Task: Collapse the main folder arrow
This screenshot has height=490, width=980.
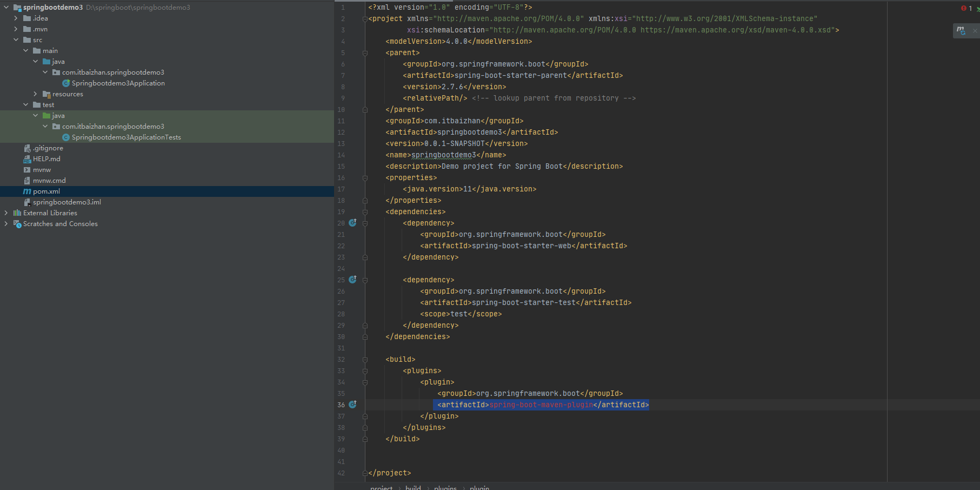Action: pyautogui.click(x=25, y=51)
